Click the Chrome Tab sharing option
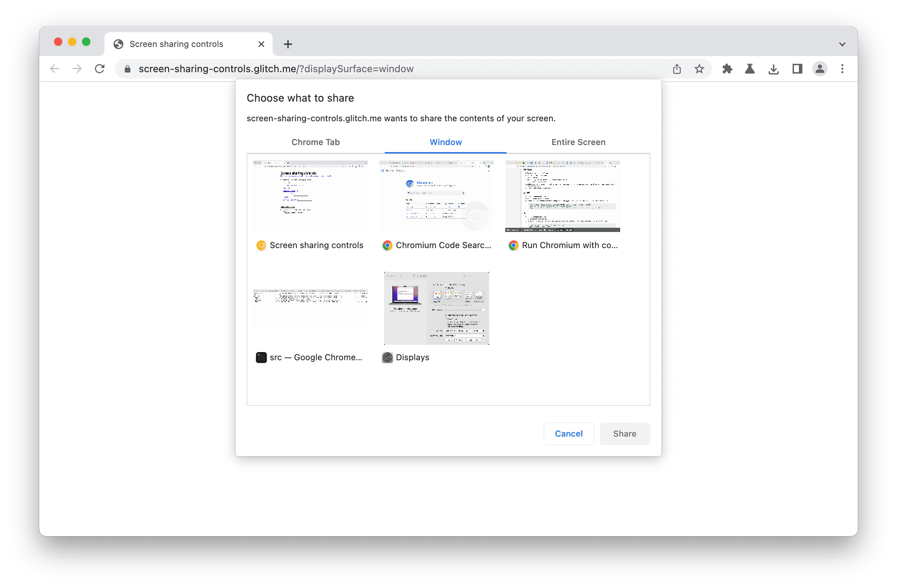Screen dimensions: 897x588 (x=316, y=141)
